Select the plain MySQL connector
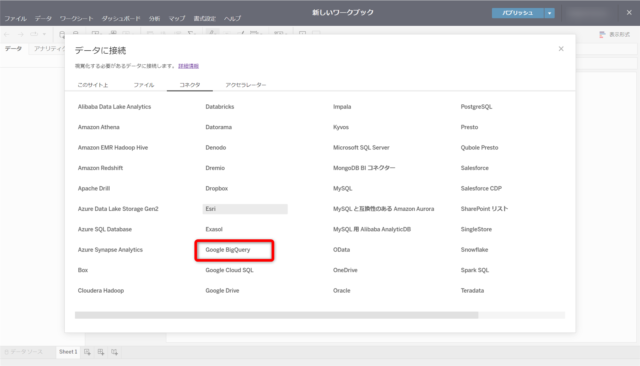This screenshot has width=640, height=366. [342, 189]
